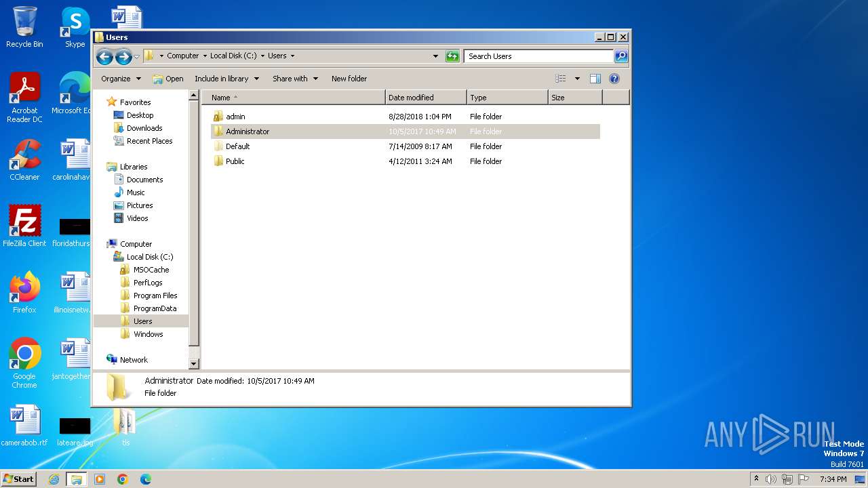Open the view options dropdown arrow
Image resolution: width=868 pixels, height=488 pixels.
(x=577, y=79)
